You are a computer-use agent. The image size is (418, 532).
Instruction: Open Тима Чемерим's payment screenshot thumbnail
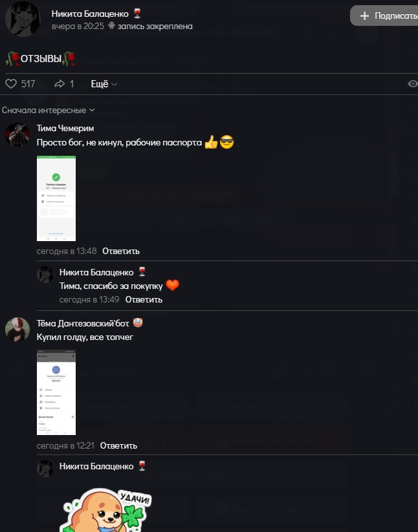point(56,198)
